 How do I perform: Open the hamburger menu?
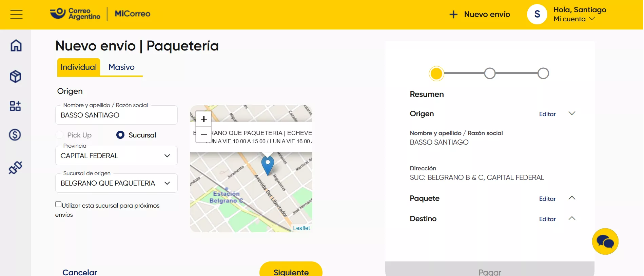[16, 14]
